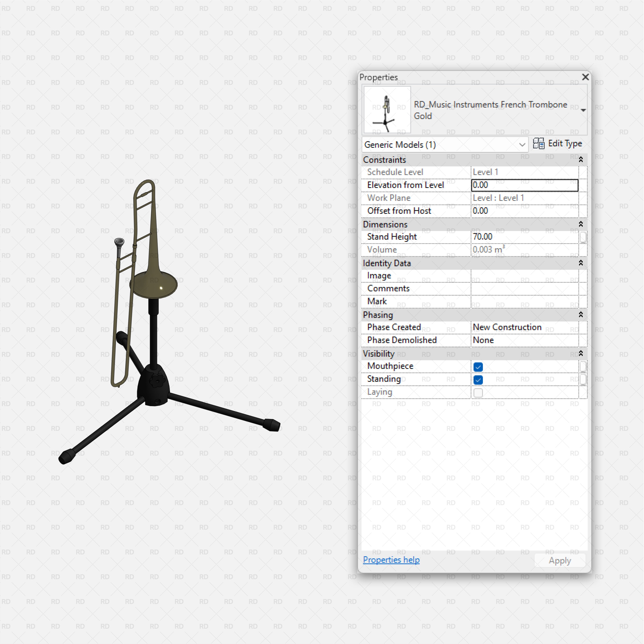This screenshot has height=644, width=644.
Task: Open the Generic Models category dropdown
Action: 522,145
